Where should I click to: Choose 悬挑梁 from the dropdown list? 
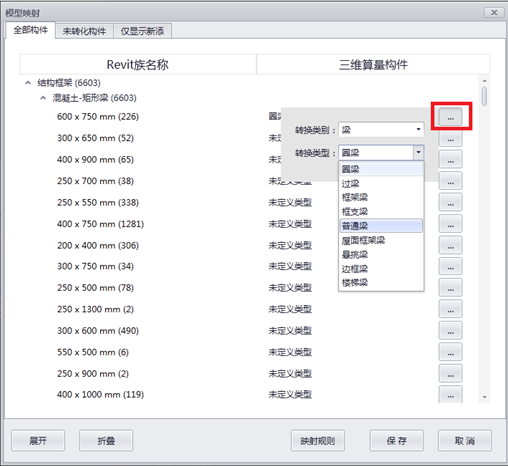[x=381, y=255]
